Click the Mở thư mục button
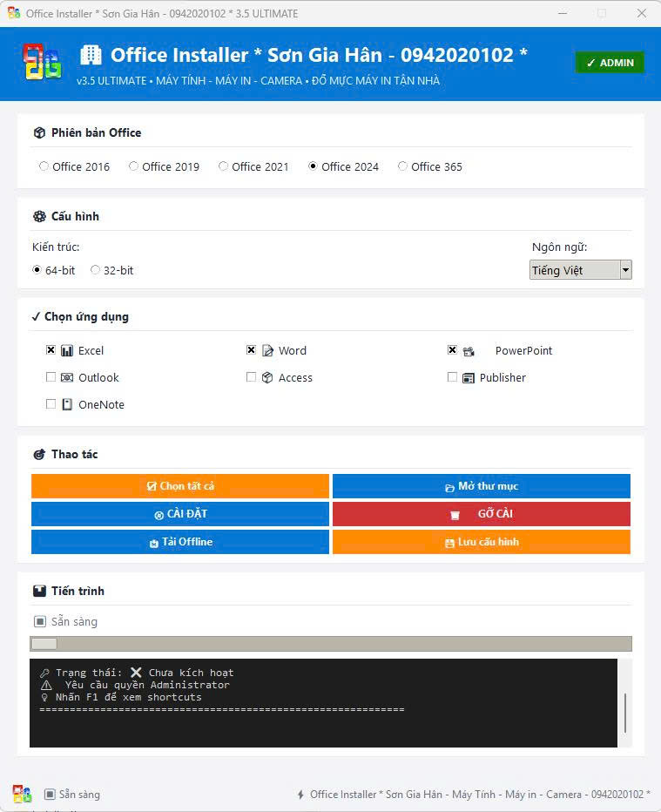The height and width of the screenshot is (812, 661). [x=482, y=486]
